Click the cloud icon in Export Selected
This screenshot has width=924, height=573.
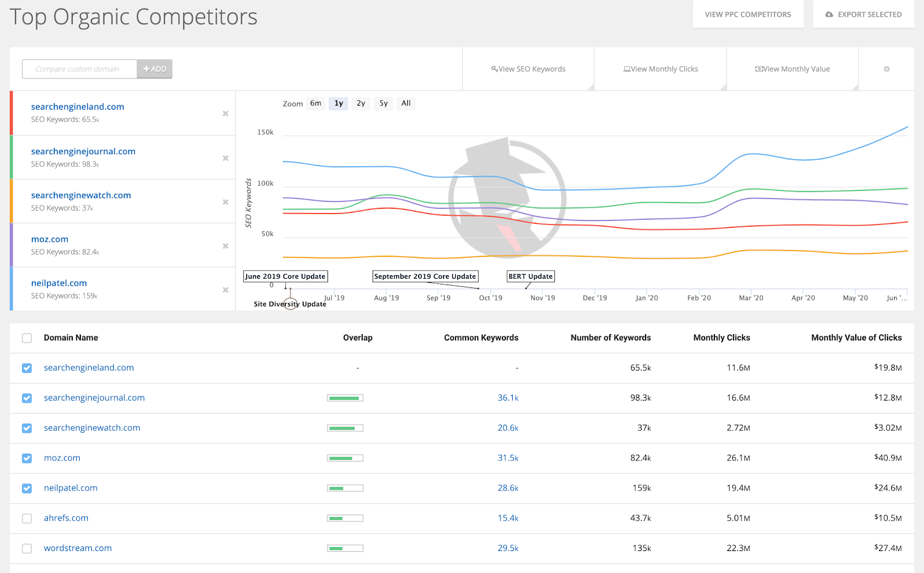829,14
